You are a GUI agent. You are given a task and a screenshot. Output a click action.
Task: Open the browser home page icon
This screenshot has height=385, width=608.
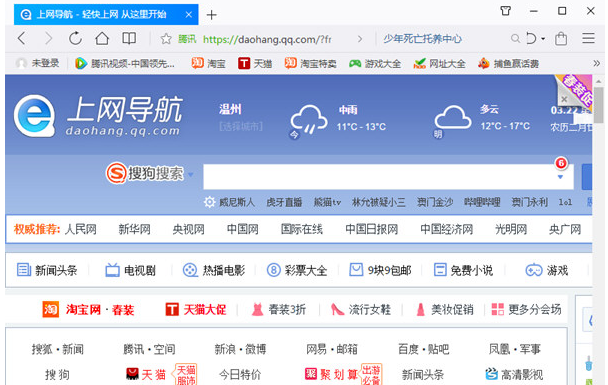(x=102, y=38)
